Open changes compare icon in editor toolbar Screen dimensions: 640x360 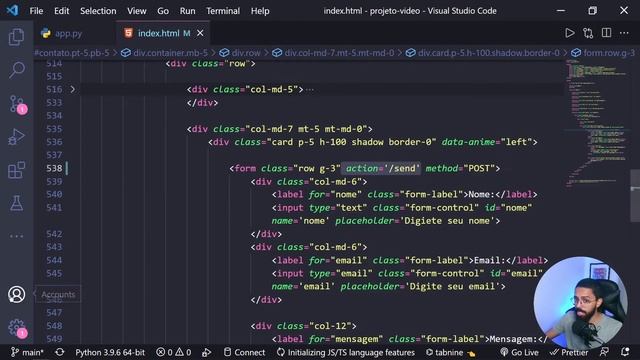[588, 33]
